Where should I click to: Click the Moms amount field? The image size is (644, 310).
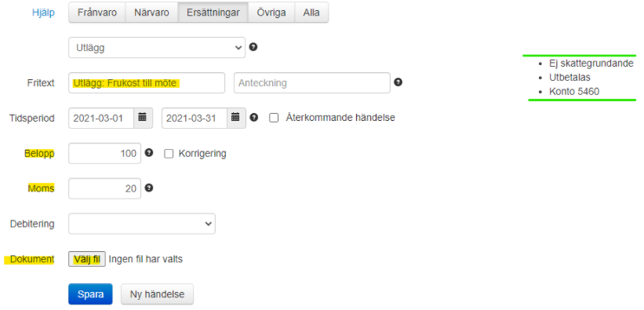[x=105, y=188]
